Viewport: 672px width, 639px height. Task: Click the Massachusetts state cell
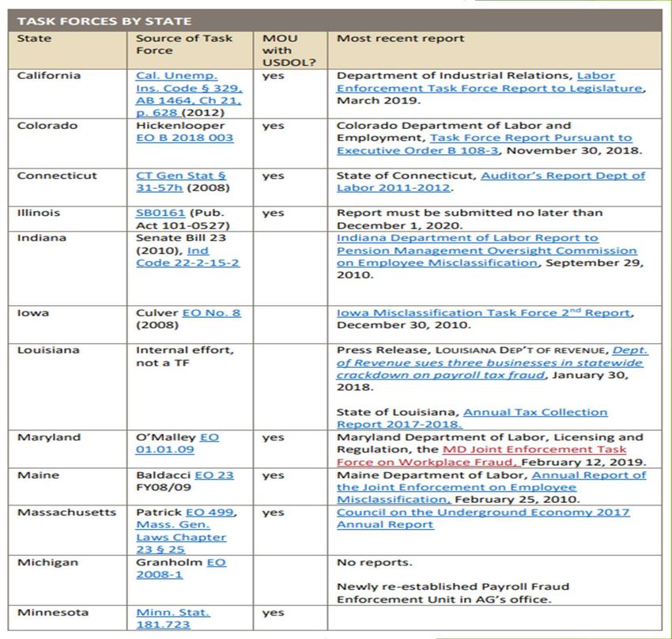click(x=67, y=531)
